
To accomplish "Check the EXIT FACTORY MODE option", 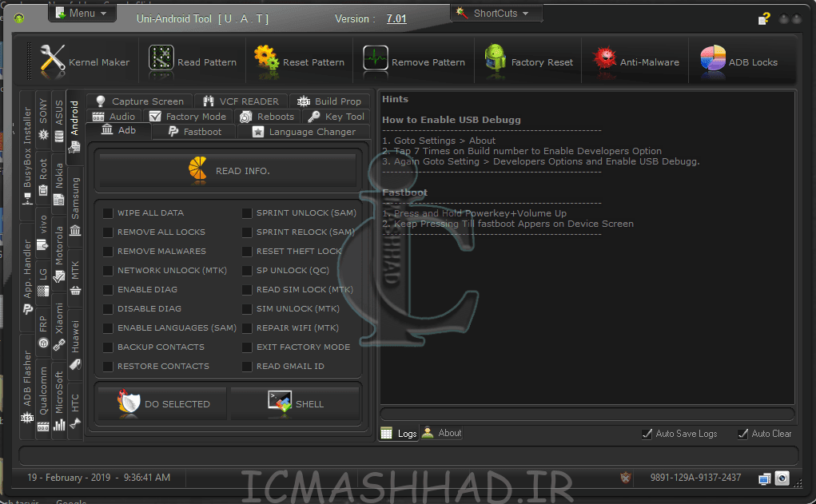I will click(x=247, y=347).
